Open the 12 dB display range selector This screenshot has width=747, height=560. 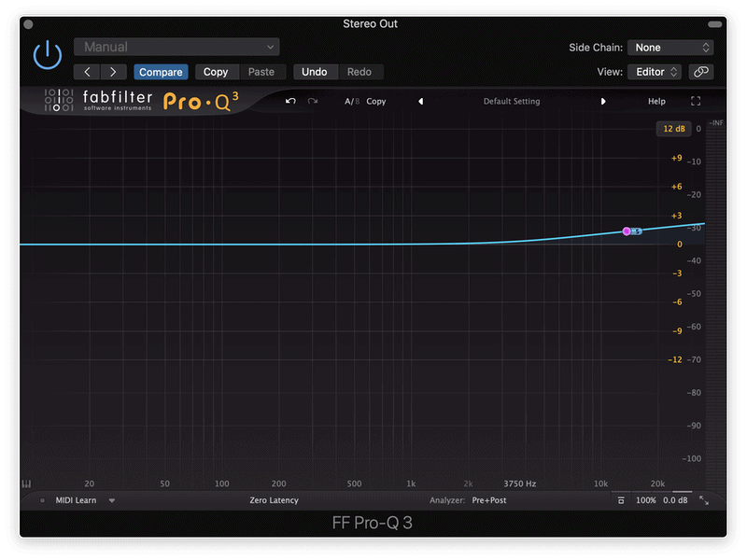(673, 129)
